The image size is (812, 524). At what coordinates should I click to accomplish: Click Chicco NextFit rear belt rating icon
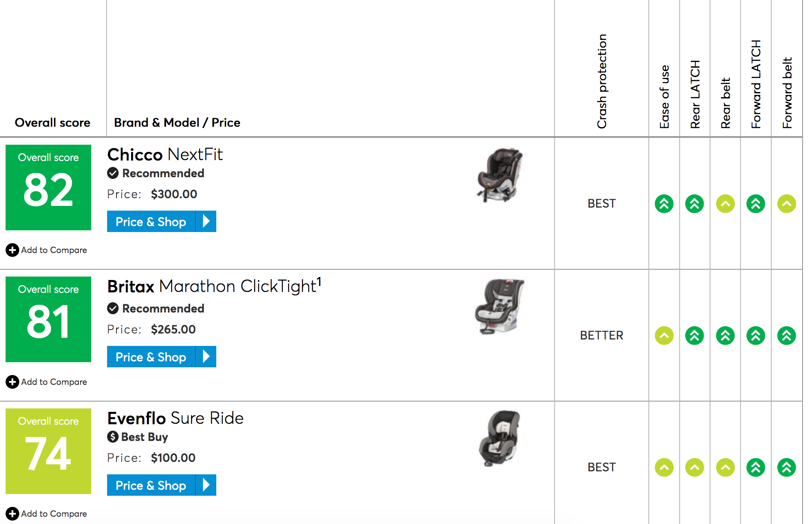tap(725, 204)
